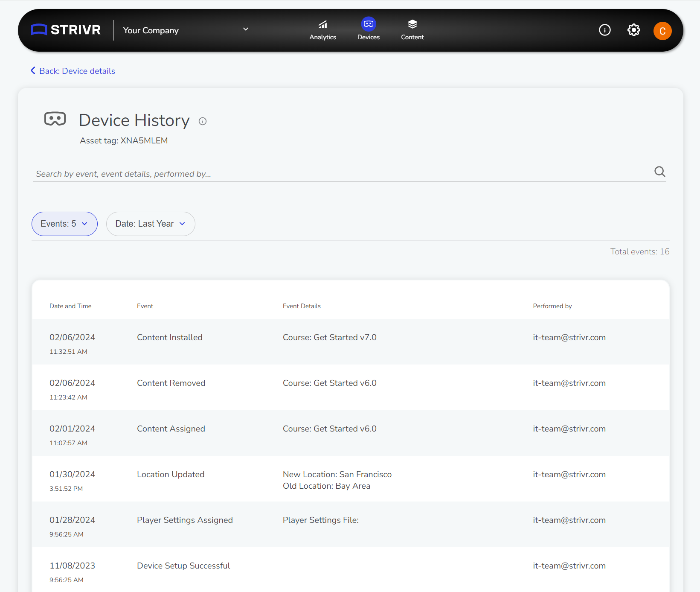This screenshot has width=700, height=592.
Task: Click Course: Get Started v6.0 in Content Removed row
Action: click(x=330, y=383)
